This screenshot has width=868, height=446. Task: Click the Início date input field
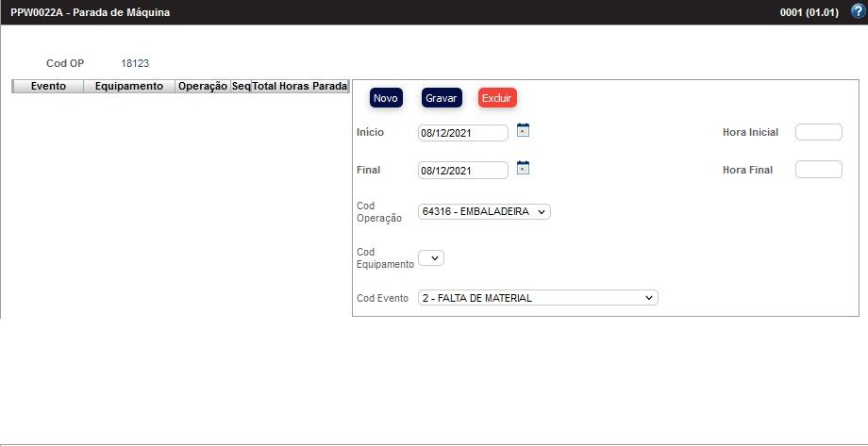(462, 133)
